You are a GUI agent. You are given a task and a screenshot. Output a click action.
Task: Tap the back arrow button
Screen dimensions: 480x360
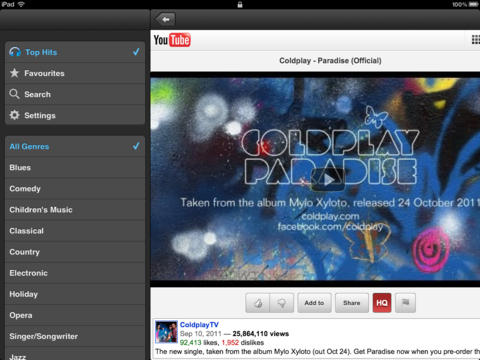165,20
